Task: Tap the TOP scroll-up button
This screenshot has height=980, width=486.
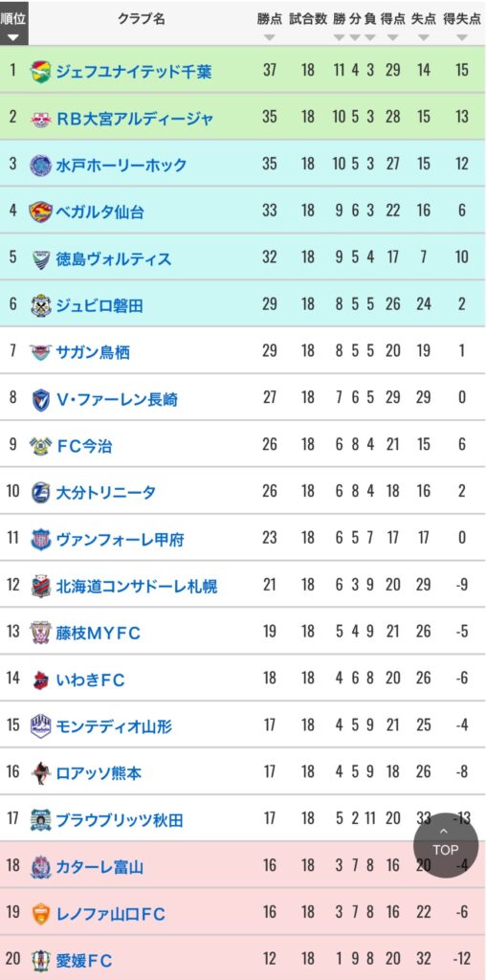Action: (446, 846)
